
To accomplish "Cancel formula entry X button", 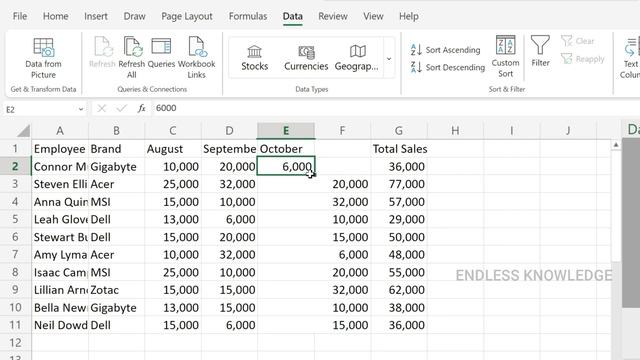I will [x=102, y=108].
